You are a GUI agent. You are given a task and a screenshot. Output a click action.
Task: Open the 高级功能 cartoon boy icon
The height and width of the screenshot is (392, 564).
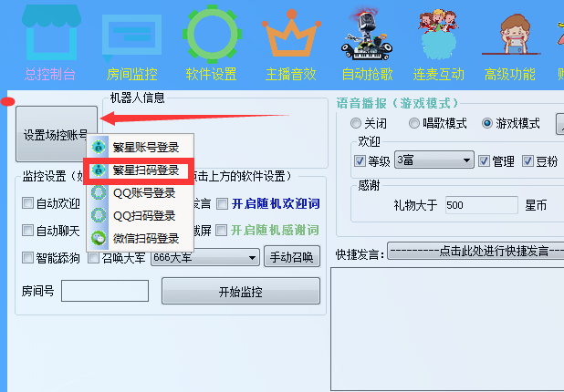point(511,35)
